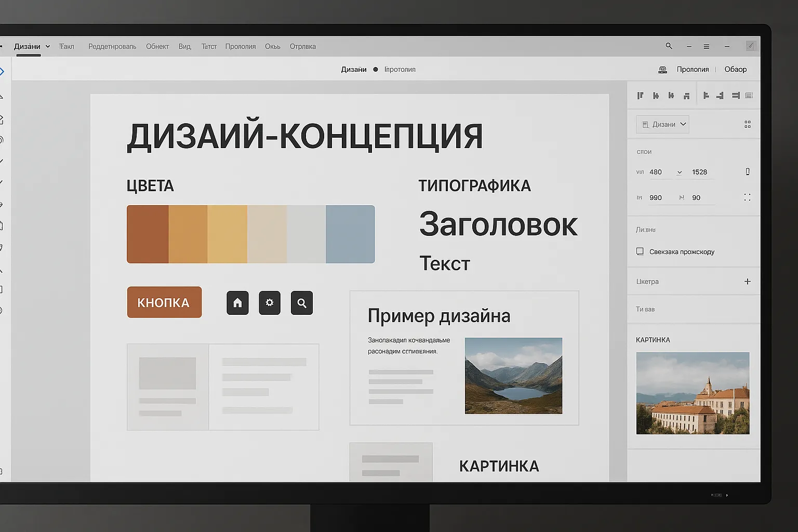The image size is (798, 532).
Task: Open the Реддетнроваль menu
Action: (112, 47)
